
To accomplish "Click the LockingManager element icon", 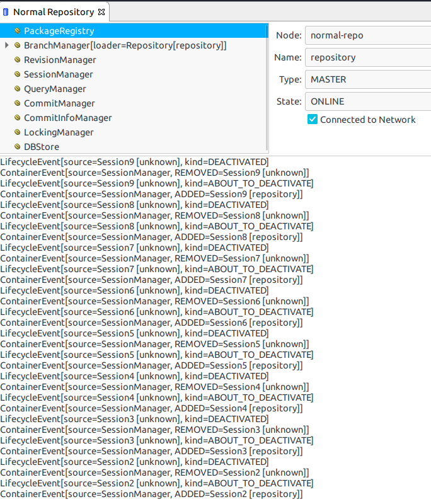I will 18,132.
